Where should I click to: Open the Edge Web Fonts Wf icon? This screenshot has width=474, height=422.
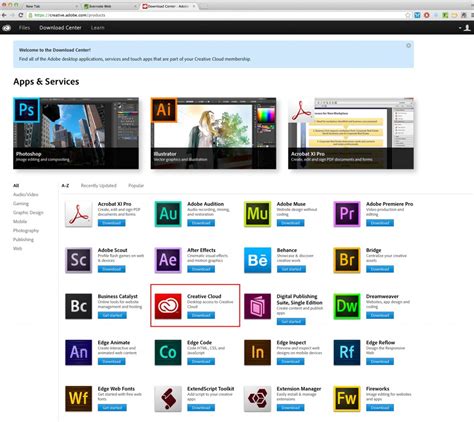tap(79, 399)
